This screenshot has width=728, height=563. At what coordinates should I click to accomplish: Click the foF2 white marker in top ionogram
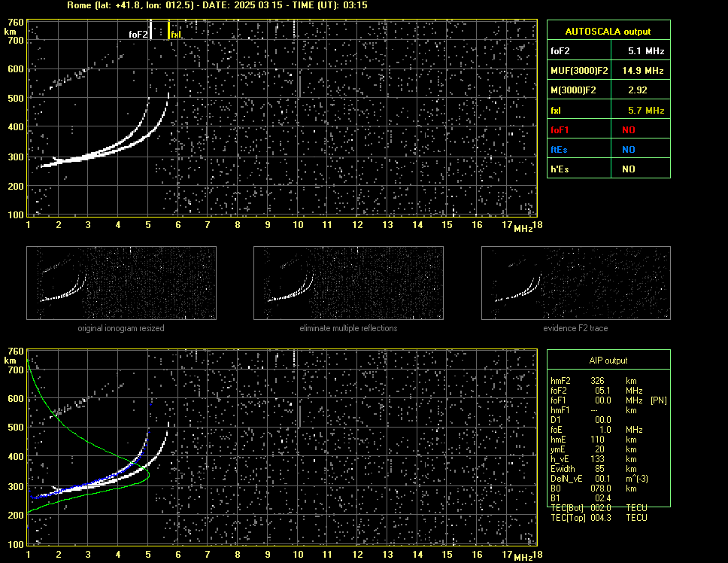point(150,29)
